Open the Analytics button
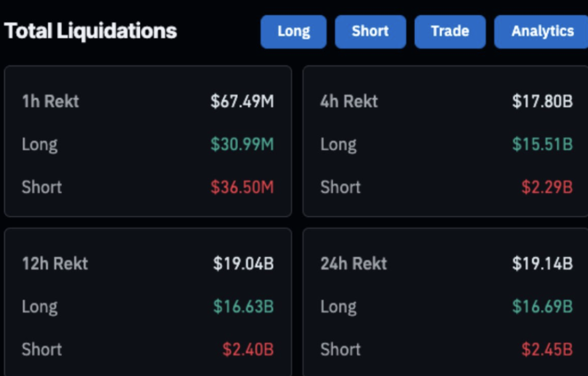Image resolution: width=588 pixels, height=376 pixels. click(542, 31)
